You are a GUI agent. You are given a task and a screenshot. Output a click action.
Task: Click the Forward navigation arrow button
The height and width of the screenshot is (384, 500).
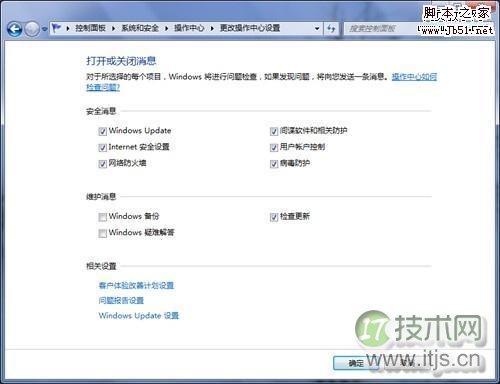coord(32,29)
